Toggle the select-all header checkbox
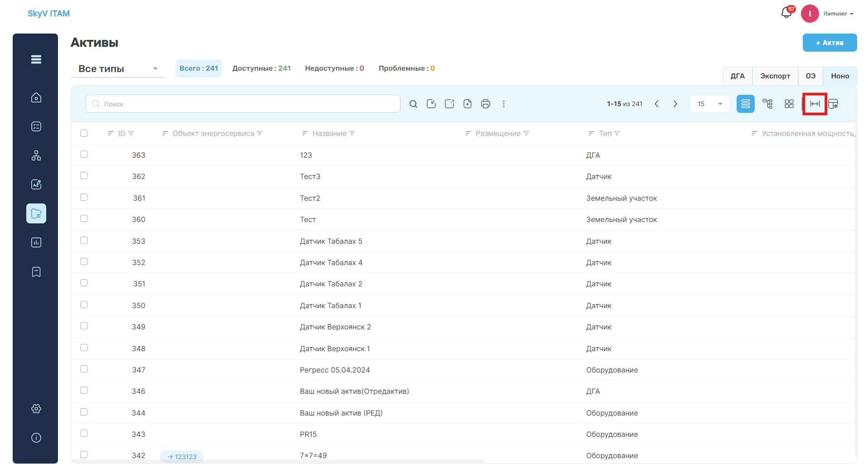 [x=84, y=133]
